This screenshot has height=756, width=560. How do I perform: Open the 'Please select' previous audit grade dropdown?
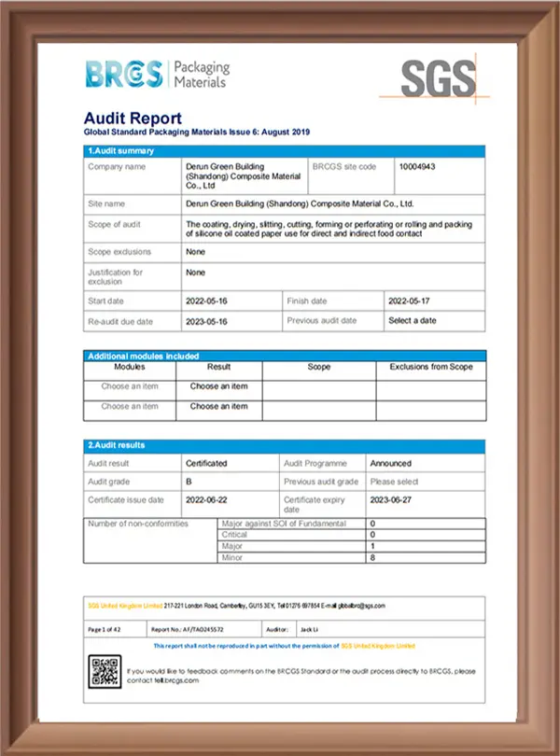tap(396, 482)
